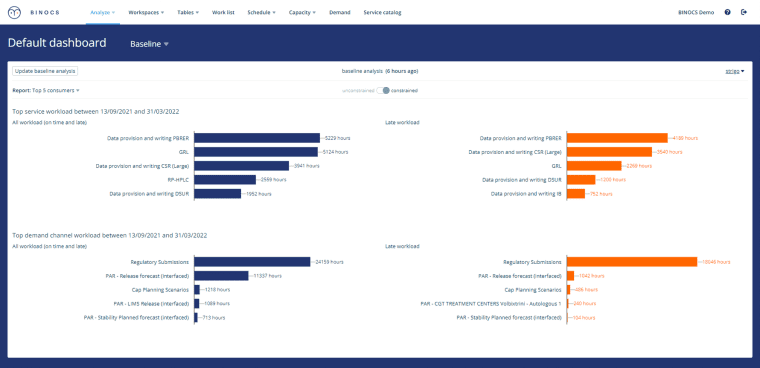The height and width of the screenshot is (368, 760).
Task: Click the logout icon in the header
Action: point(744,12)
